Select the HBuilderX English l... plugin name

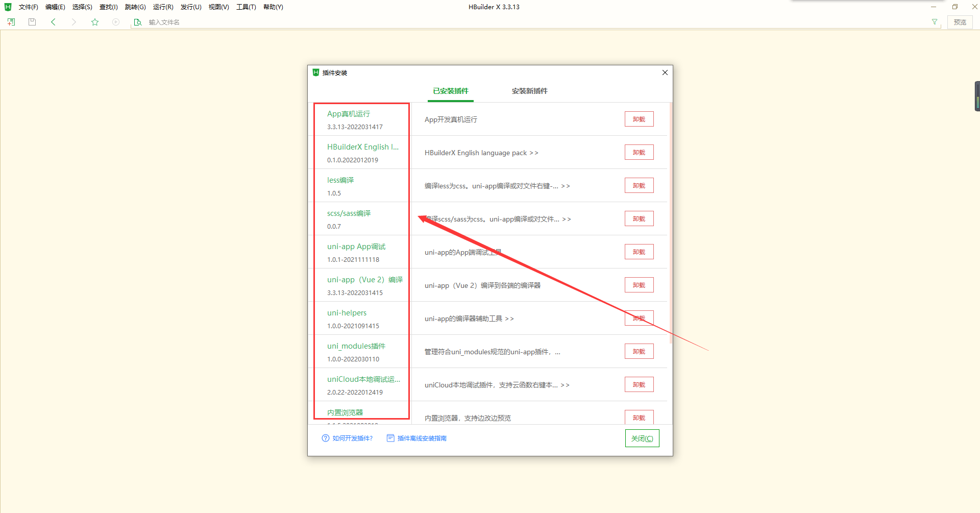click(x=363, y=147)
